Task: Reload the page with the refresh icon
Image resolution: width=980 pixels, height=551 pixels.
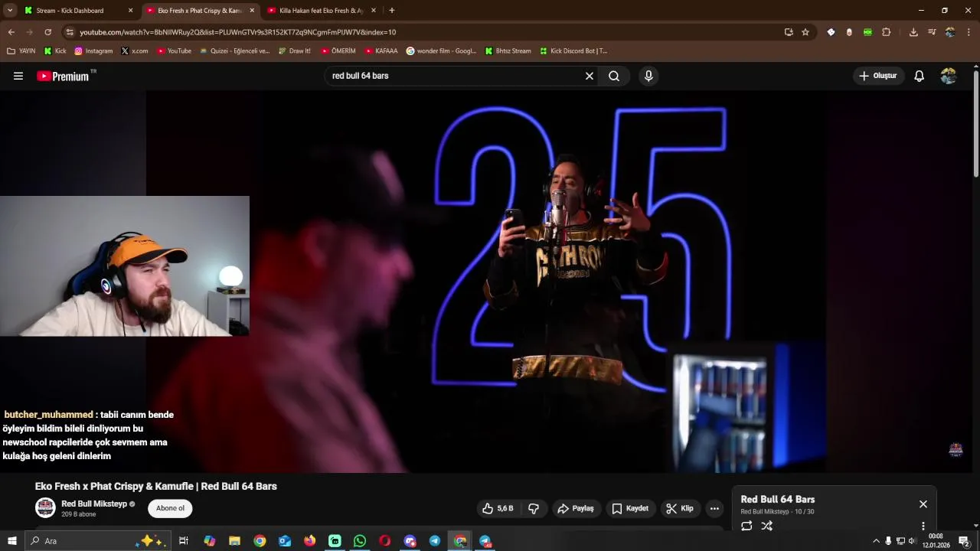Action: click(x=48, y=32)
